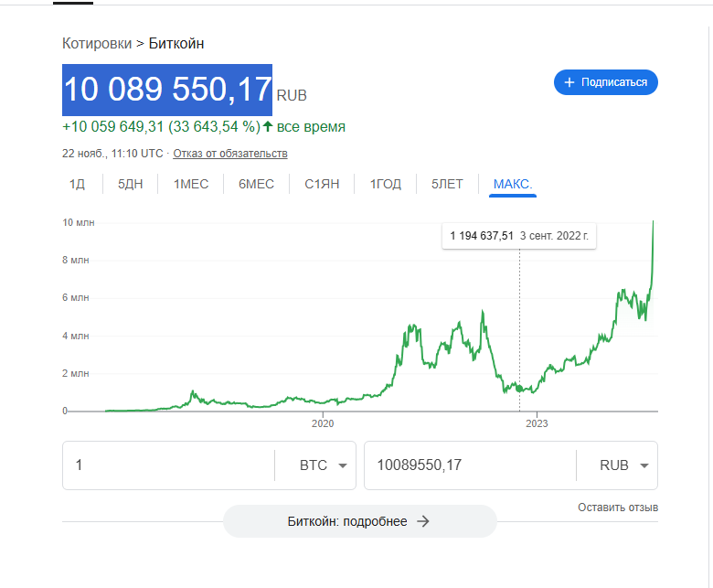
Task: Select the МАКС. range tab
Action: (x=513, y=184)
